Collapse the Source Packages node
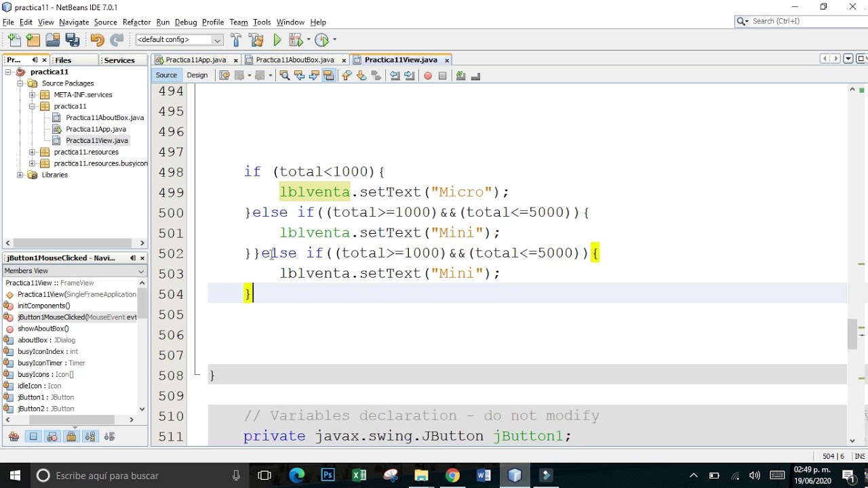868x488 pixels. pos(20,83)
